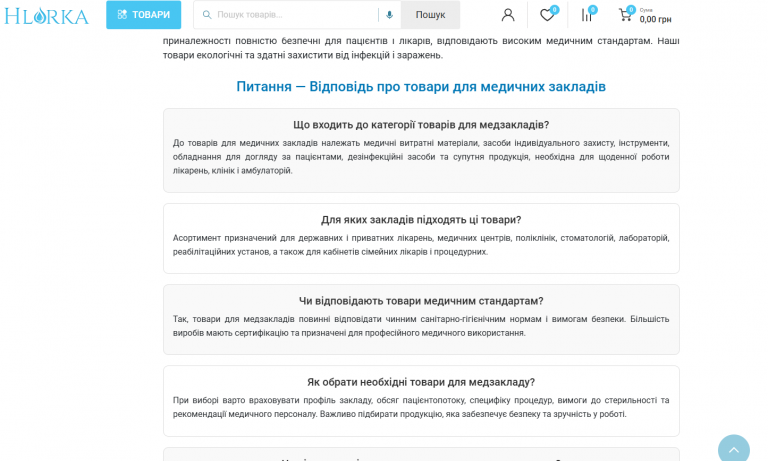Click the grid icon in ТОВАРИ button
This screenshot has height=461, width=768.
coord(122,15)
